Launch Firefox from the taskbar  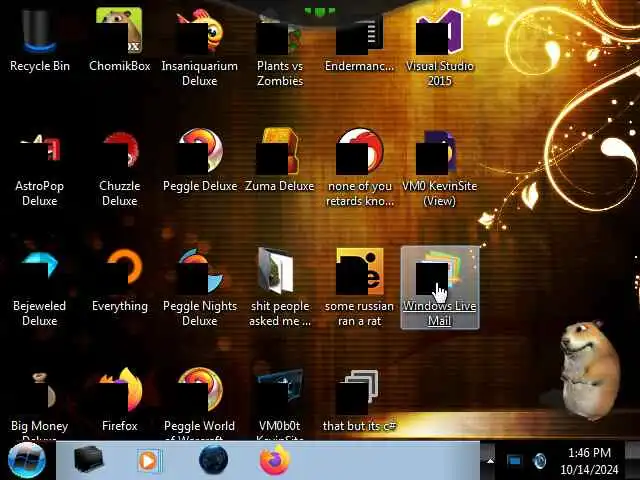pos(275,460)
